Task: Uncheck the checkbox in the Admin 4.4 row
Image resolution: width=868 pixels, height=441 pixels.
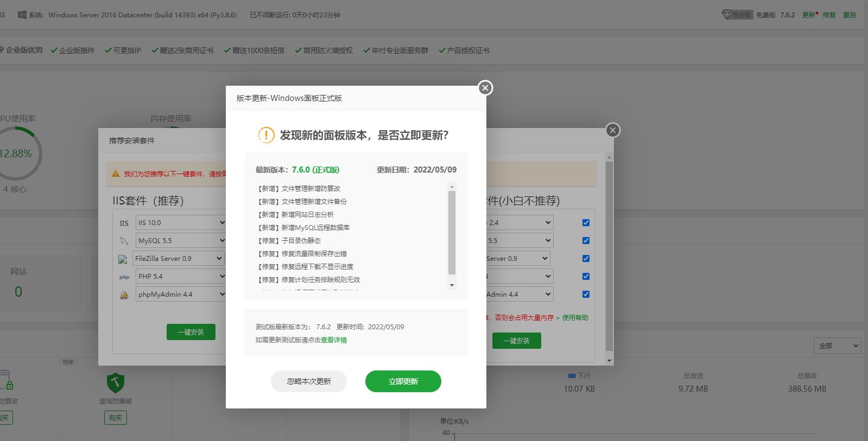Action: tap(586, 295)
